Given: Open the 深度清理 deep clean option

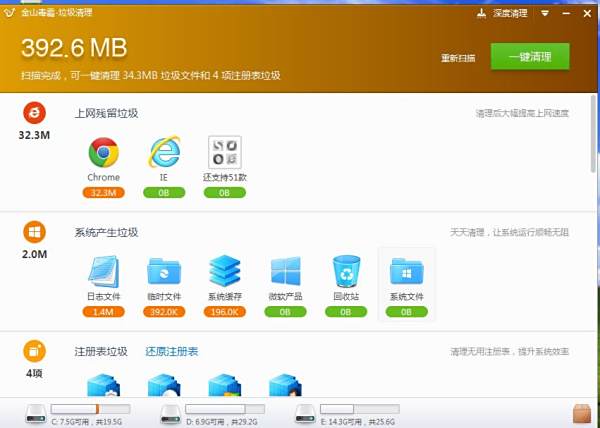Looking at the screenshot, I should [510, 13].
